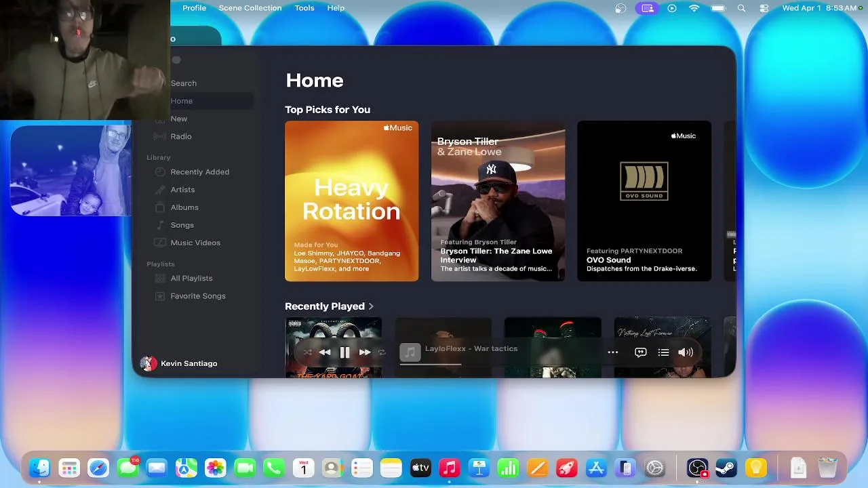The width and height of the screenshot is (868, 488).
Task: Click the screen mirroring menu bar icon
Action: [x=648, y=8]
